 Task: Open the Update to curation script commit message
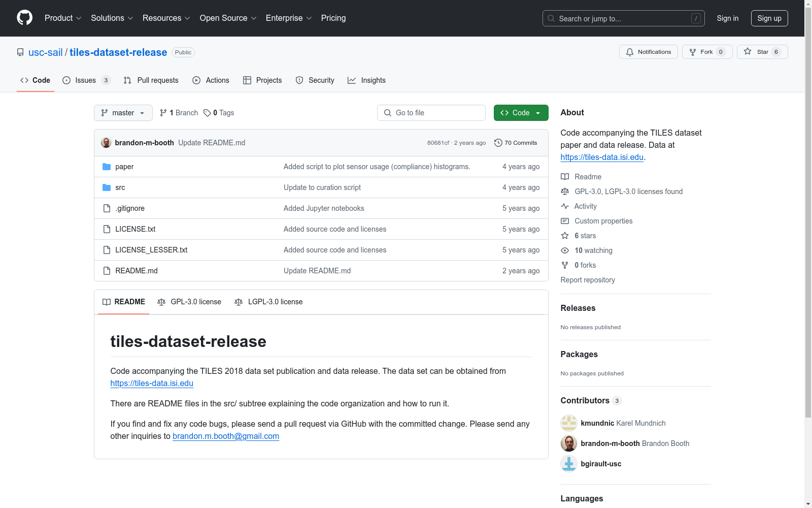click(322, 187)
